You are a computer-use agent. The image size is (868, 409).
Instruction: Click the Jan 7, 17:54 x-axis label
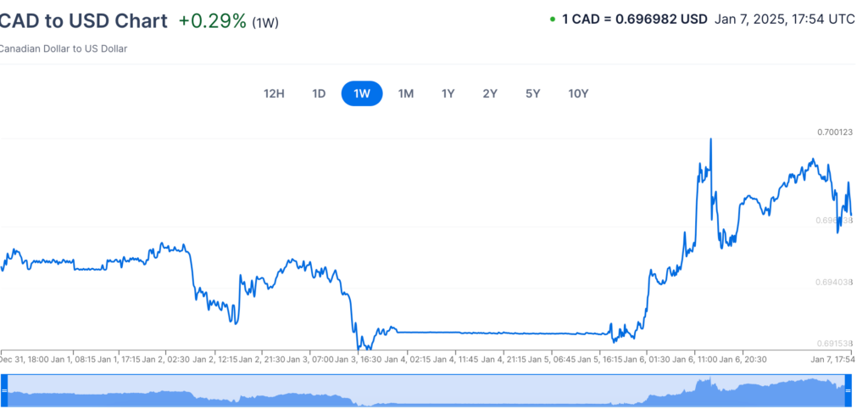pos(832,360)
